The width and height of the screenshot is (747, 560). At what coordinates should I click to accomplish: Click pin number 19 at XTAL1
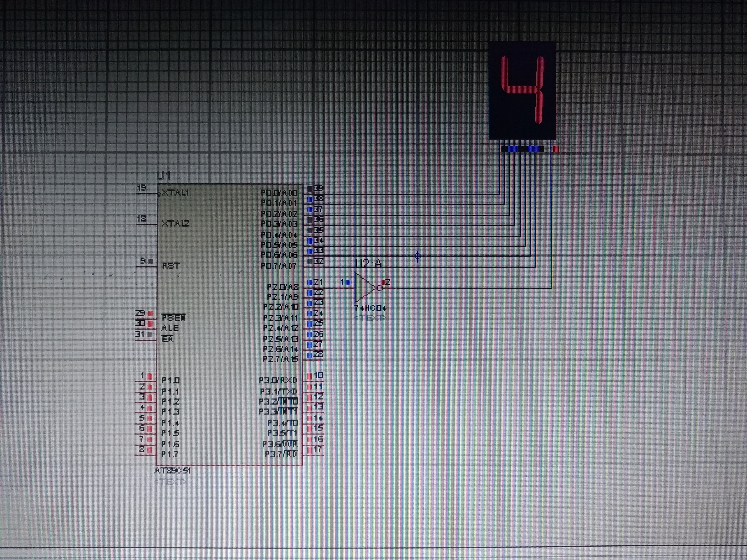coord(142,188)
